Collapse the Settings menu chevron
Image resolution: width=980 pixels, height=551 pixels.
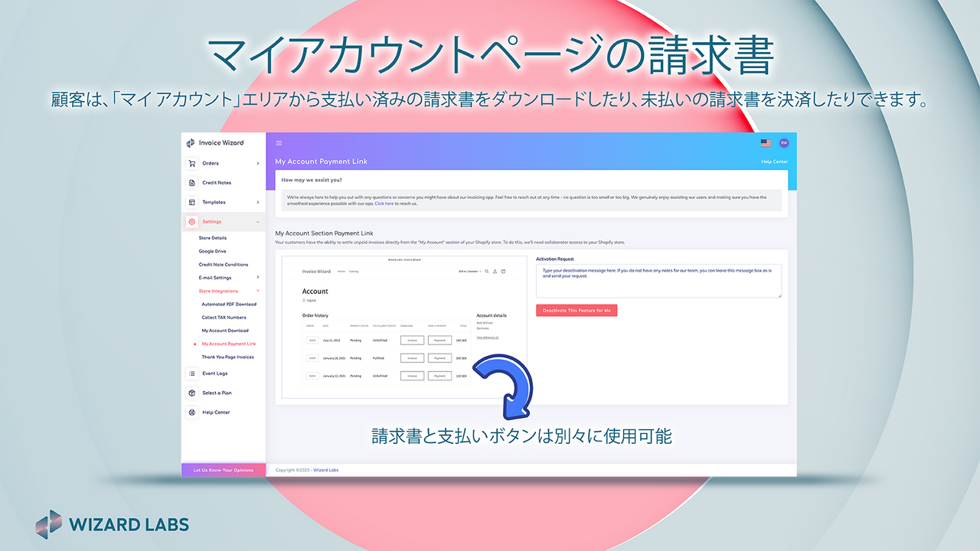click(x=258, y=222)
